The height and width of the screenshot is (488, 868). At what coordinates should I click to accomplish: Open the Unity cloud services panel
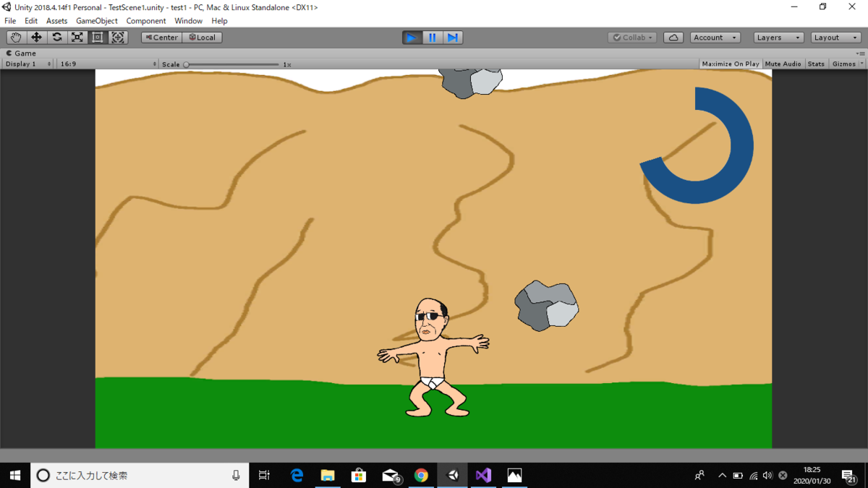(673, 38)
